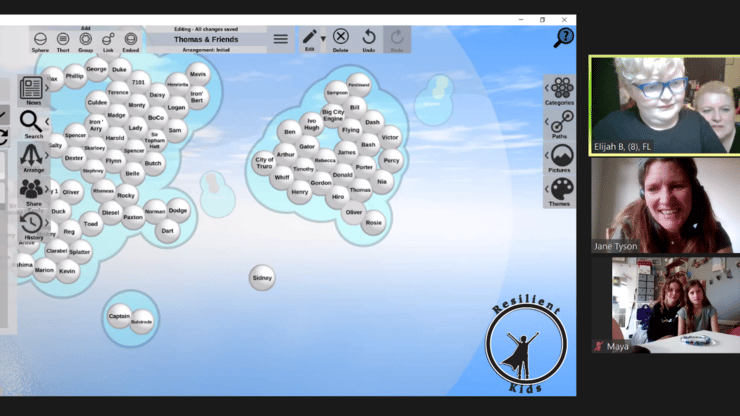Open the Paths panel icon
Image resolution: width=740 pixels, height=416 pixels.
pos(562,122)
